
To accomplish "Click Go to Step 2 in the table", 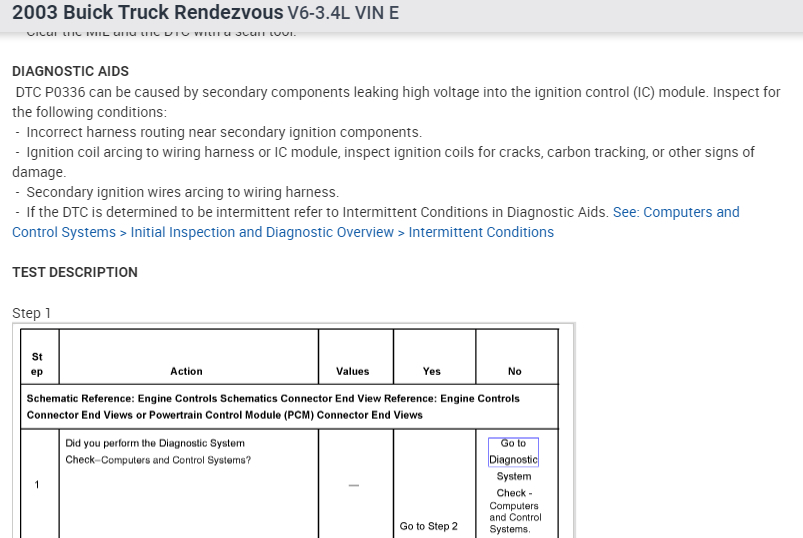I will [x=428, y=526].
